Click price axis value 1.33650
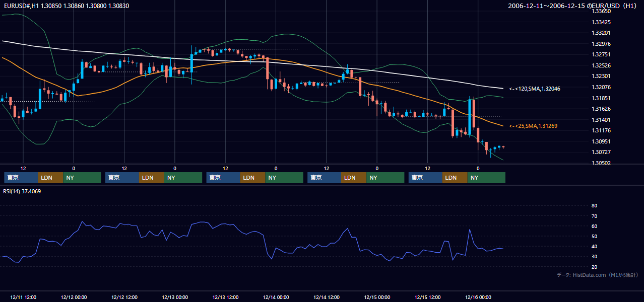 [601, 11]
